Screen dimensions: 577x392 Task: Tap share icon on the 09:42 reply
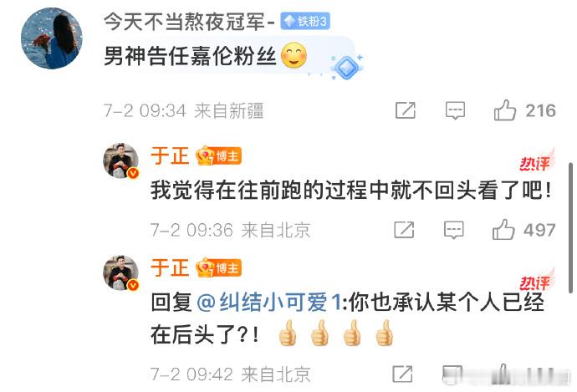402,374
